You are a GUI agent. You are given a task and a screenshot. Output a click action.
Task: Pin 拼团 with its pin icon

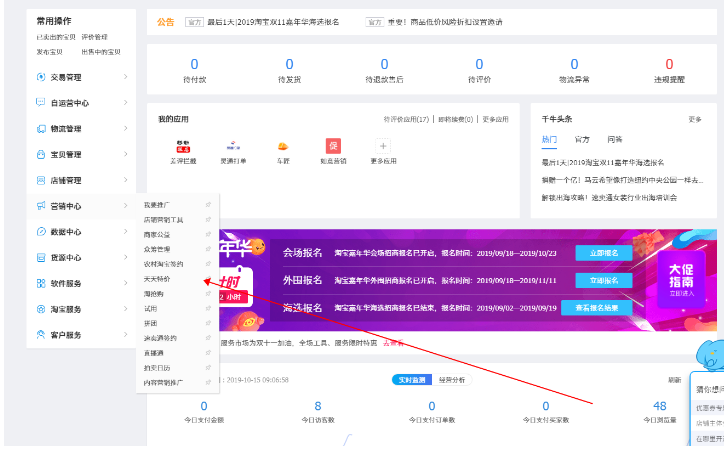pos(208,323)
